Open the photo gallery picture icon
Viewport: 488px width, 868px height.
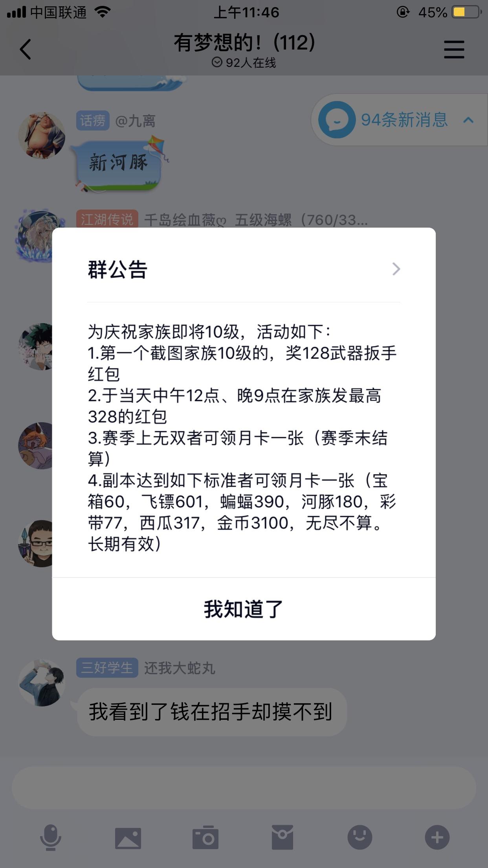tap(128, 838)
